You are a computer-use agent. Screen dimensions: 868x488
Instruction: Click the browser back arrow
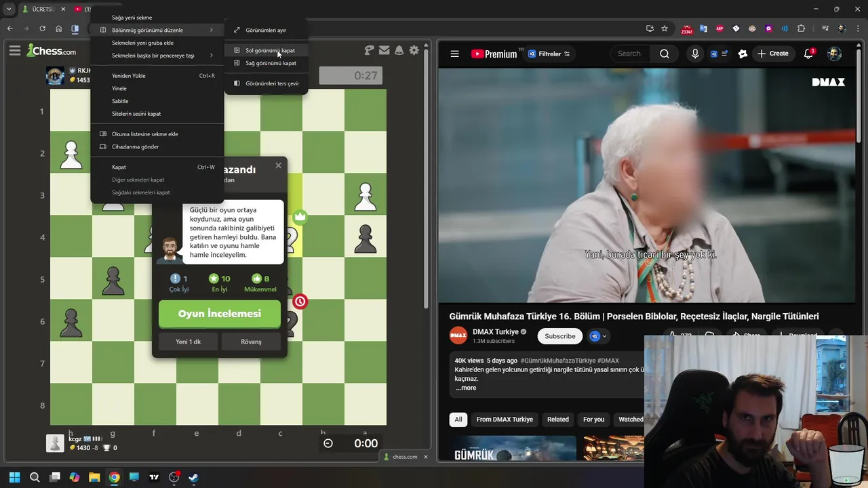[x=9, y=28]
